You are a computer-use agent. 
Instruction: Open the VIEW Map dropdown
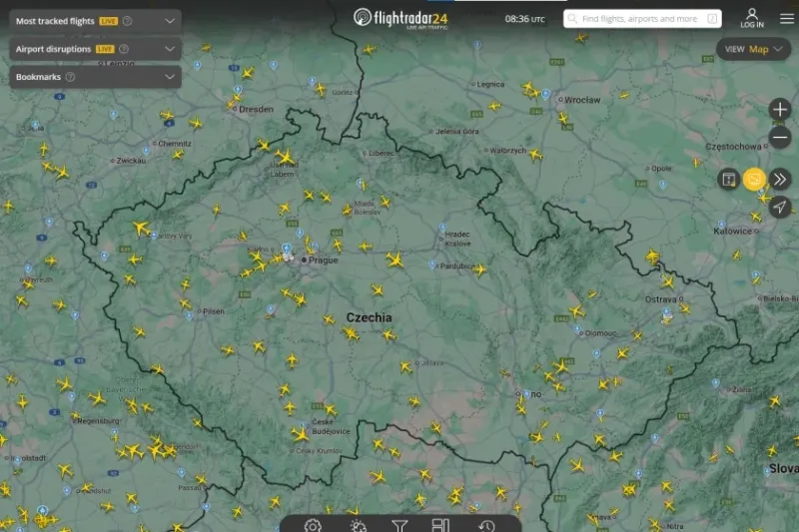[753, 49]
